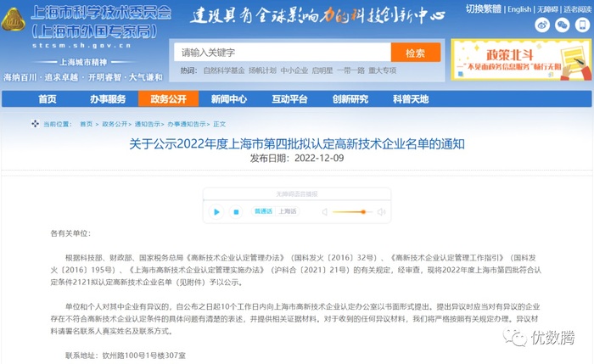
Task: Click breadcrumb link 政务公开
Action: click(x=115, y=124)
